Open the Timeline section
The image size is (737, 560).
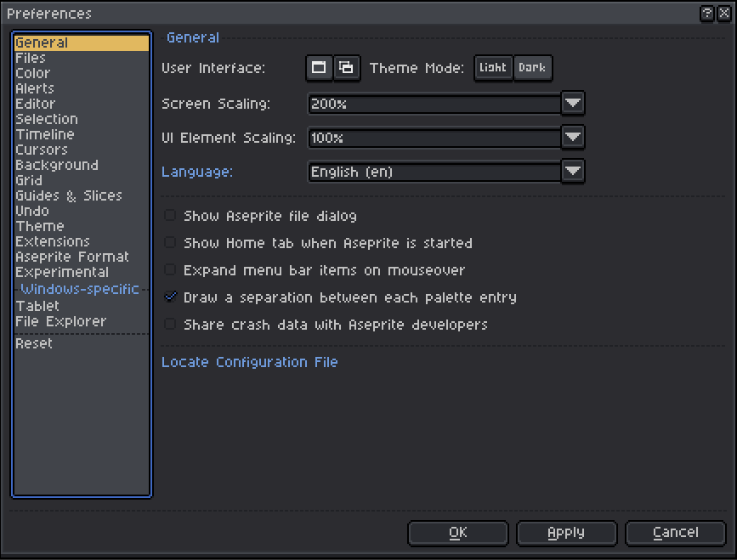coord(82,134)
